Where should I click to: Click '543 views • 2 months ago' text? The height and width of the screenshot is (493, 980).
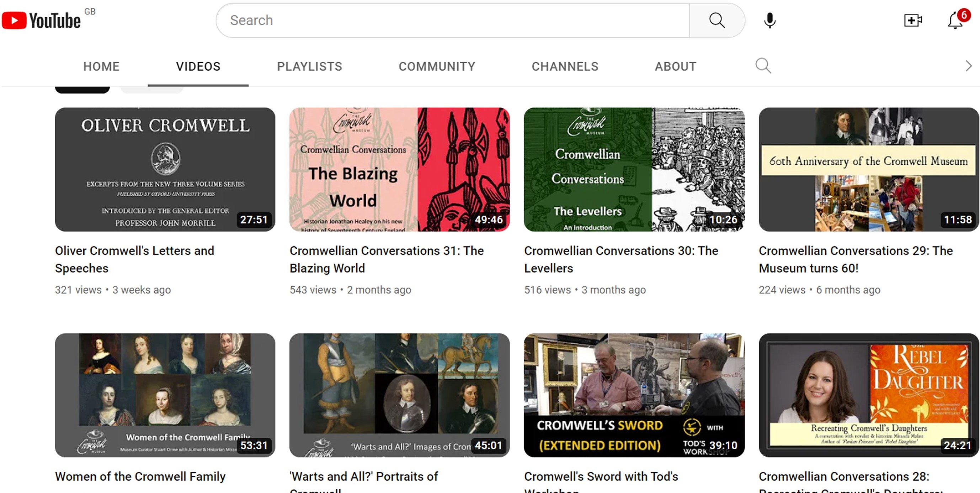(x=350, y=290)
